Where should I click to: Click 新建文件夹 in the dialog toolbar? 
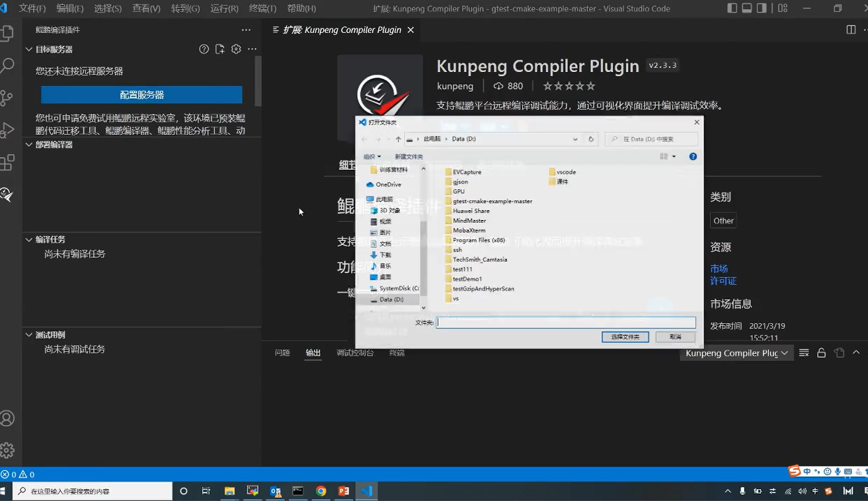click(x=409, y=157)
